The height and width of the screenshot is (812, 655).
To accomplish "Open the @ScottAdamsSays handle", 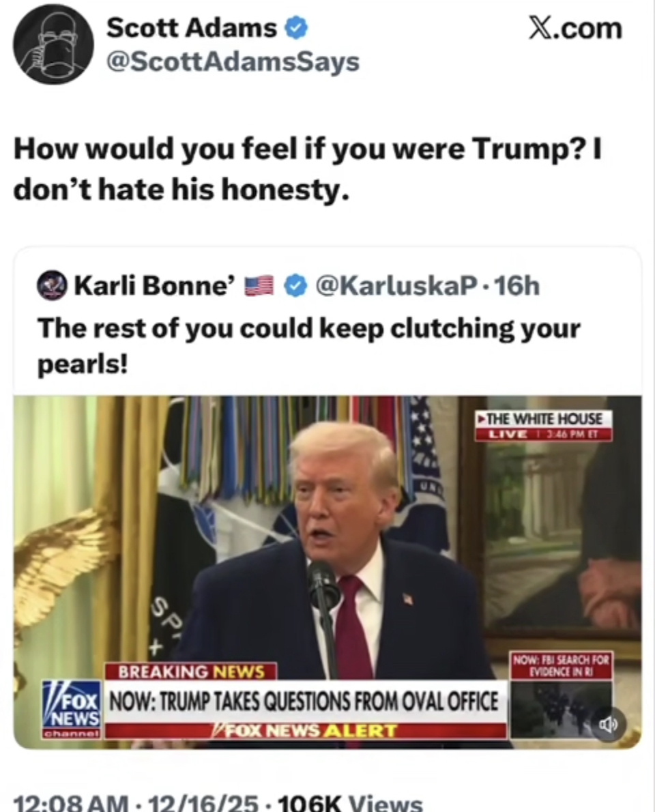I will pyautogui.click(x=233, y=62).
